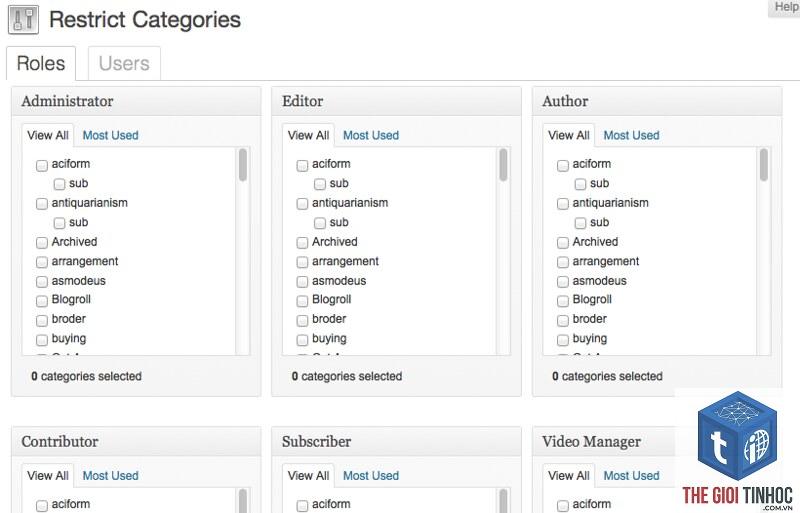The height and width of the screenshot is (513, 800).
Task: Check aciform in the Administrator panel
Action: point(42,165)
